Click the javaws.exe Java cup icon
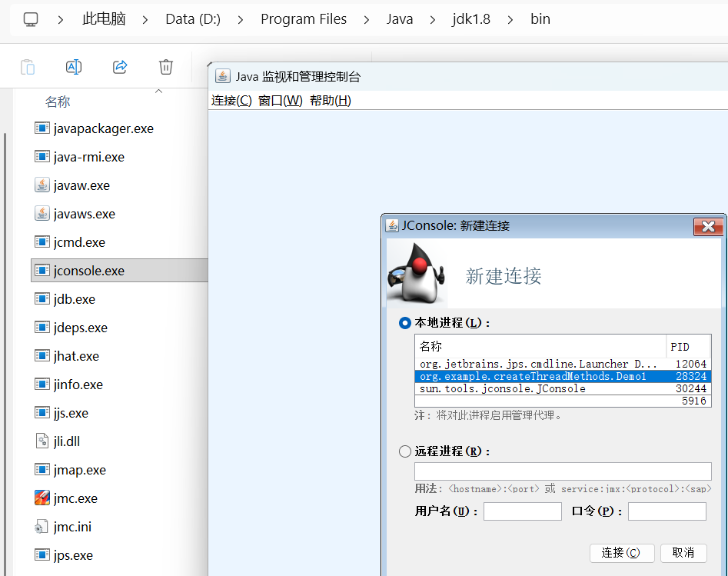The width and height of the screenshot is (728, 576). [x=42, y=213]
